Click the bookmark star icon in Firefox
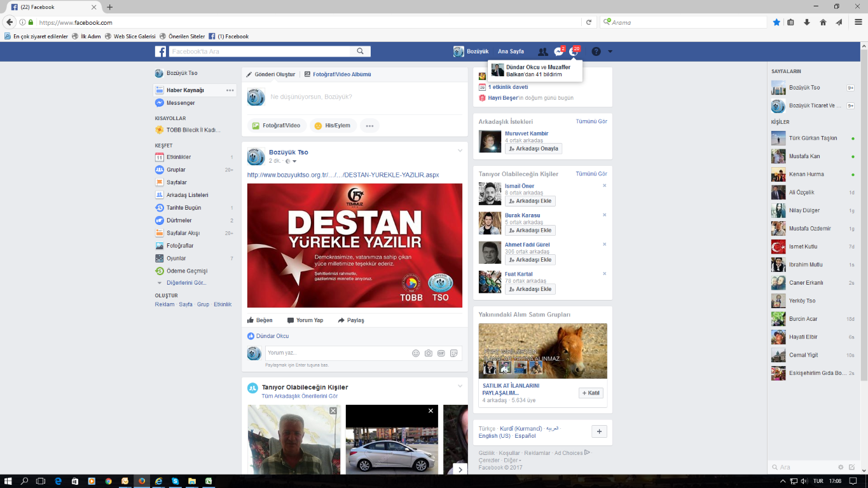This screenshot has height=488, width=868. tap(776, 22)
